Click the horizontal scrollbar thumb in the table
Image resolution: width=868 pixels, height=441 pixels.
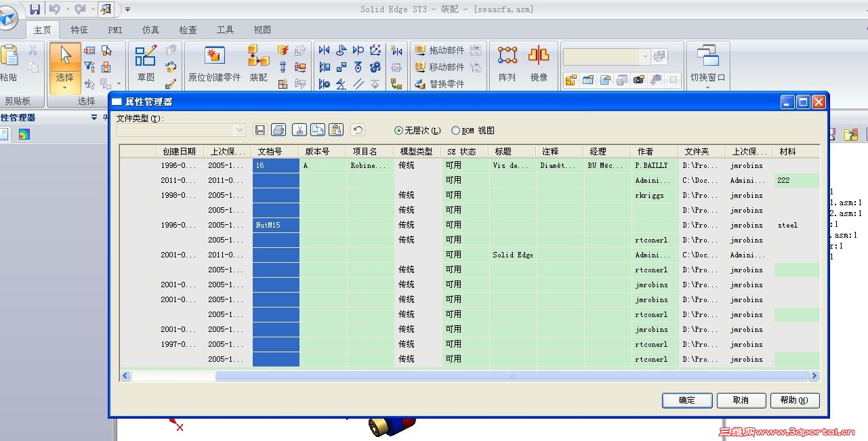[512, 376]
